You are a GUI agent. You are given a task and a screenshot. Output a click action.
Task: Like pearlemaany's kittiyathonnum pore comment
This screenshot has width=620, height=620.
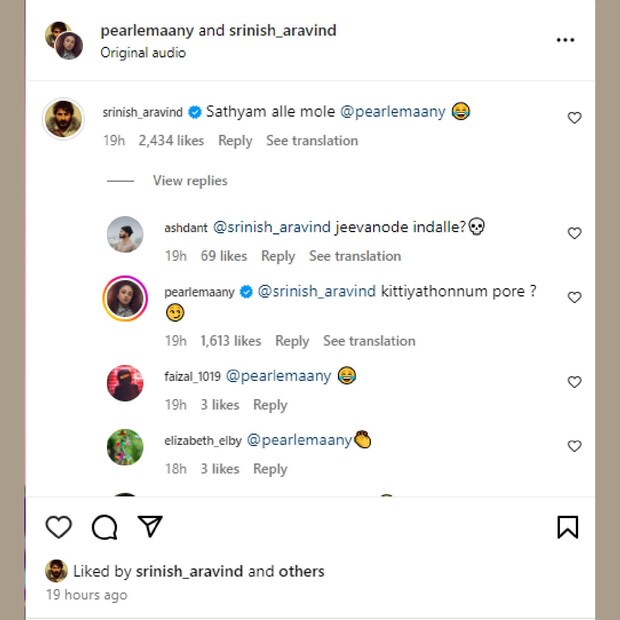click(x=574, y=297)
